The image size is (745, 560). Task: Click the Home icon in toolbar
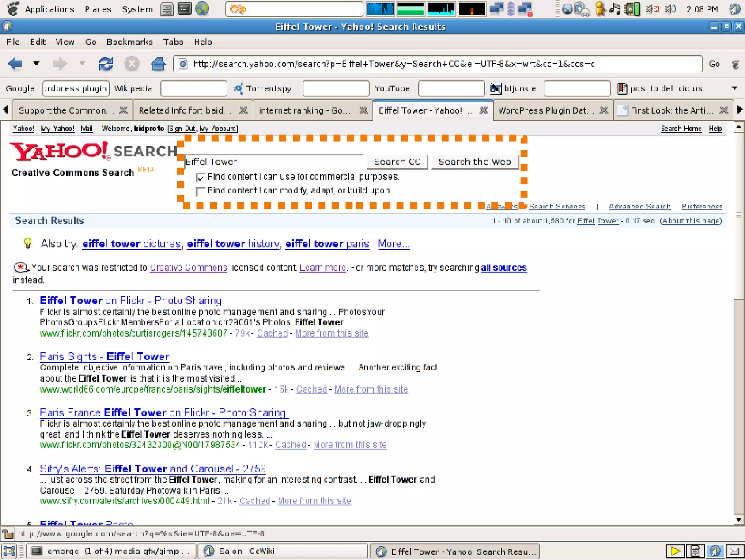158,64
